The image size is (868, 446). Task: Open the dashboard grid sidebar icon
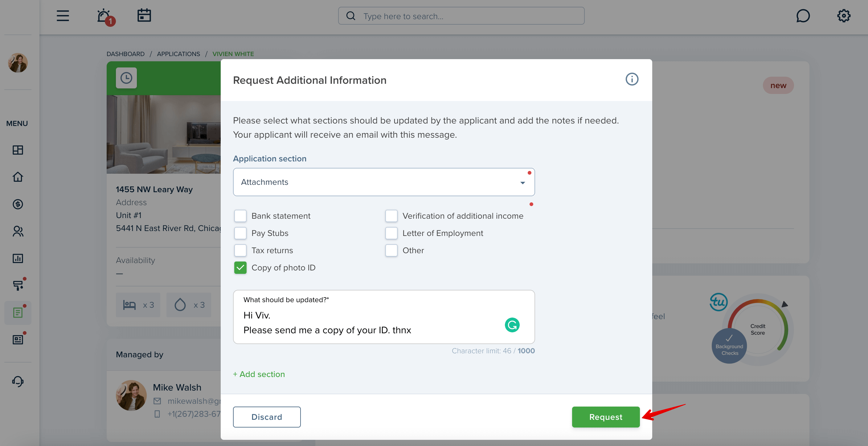click(x=18, y=150)
